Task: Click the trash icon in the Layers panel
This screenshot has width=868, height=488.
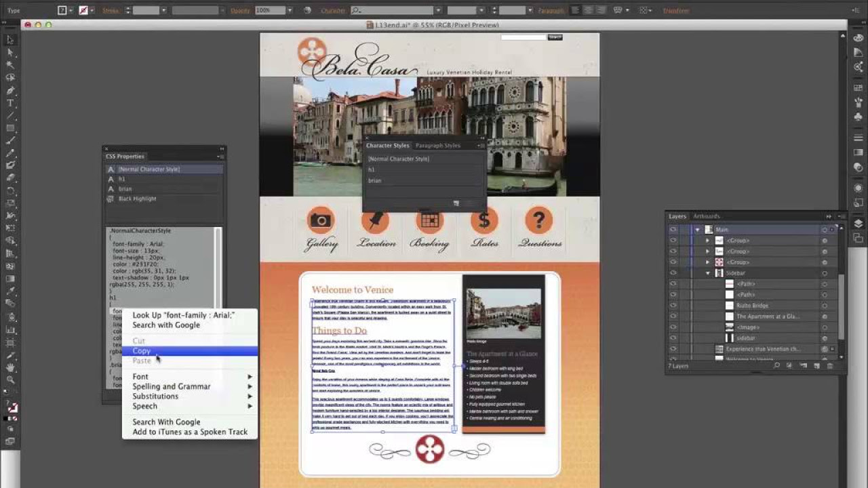Action: click(830, 367)
